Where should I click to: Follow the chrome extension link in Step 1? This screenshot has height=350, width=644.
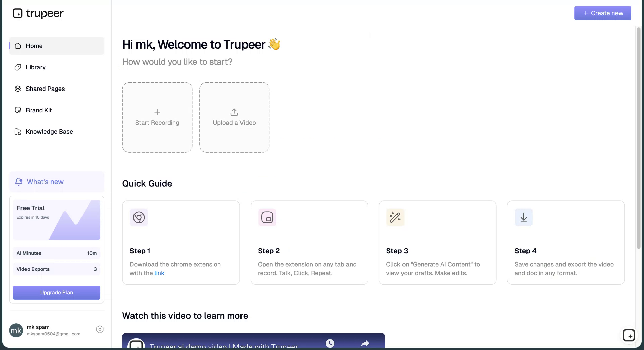point(159,273)
